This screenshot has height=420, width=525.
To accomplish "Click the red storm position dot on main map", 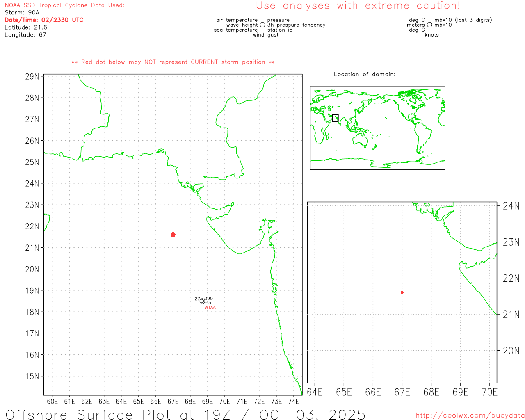I will [x=173, y=235].
